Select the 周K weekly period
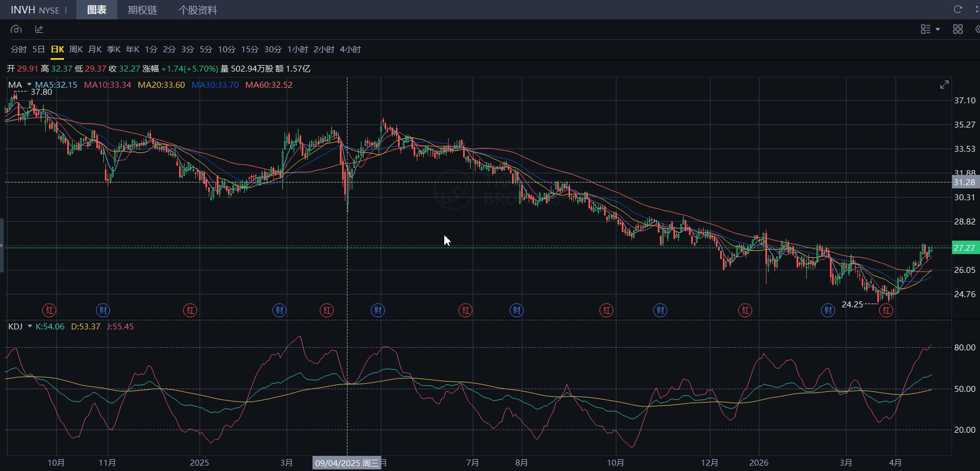The width and height of the screenshot is (980, 471). (x=76, y=50)
